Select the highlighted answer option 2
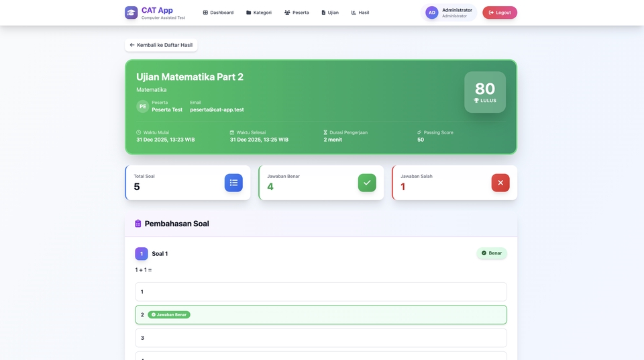Image resolution: width=644 pixels, height=360 pixels. point(321,314)
